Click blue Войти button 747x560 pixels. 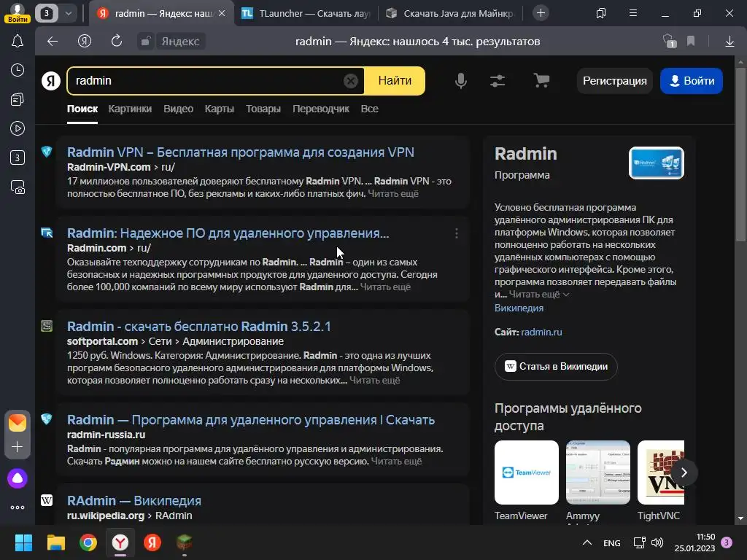[x=692, y=81]
